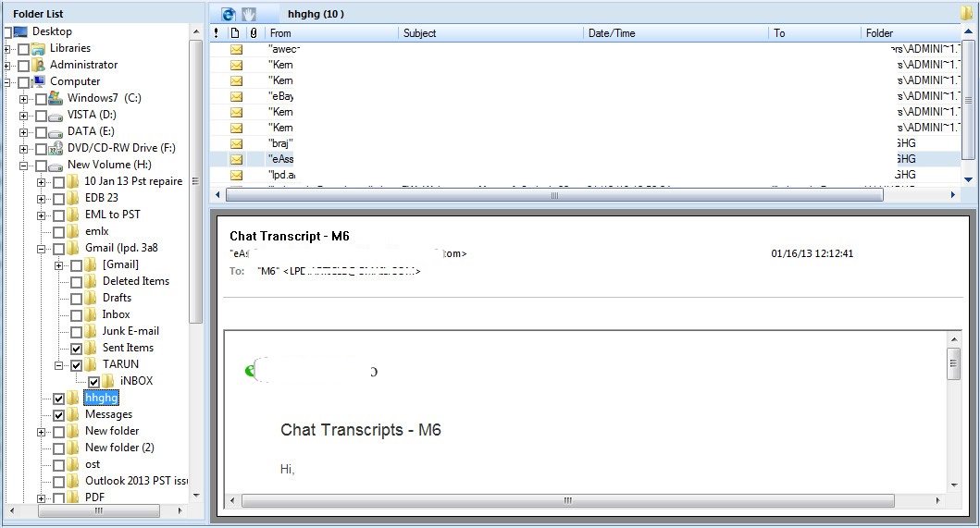The height and width of the screenshot is (528, 980).
Task: Check the Drafts folder checkbox
Action: tap(76, 299)
